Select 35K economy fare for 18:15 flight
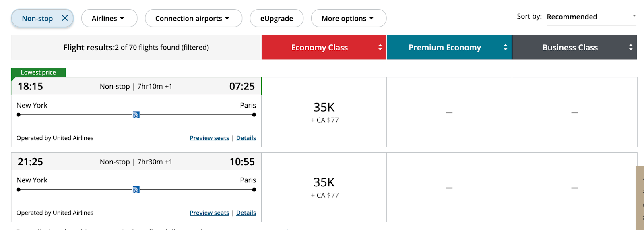The height and width of the screenshot is (230, 644). click(324, 112)
